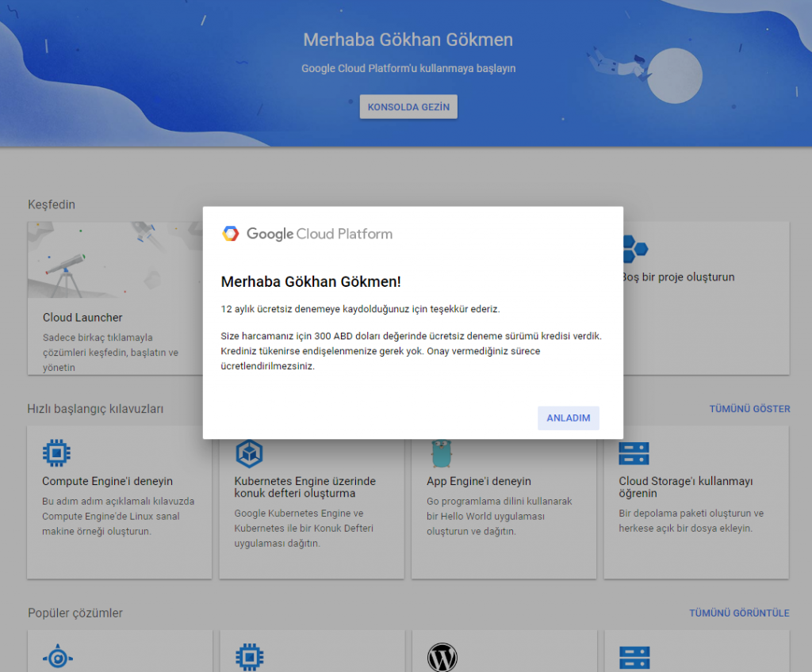Click the Kubernetes Engine cube icon
Viewport: 812px width, 672px height.
(x=249, y=453)
